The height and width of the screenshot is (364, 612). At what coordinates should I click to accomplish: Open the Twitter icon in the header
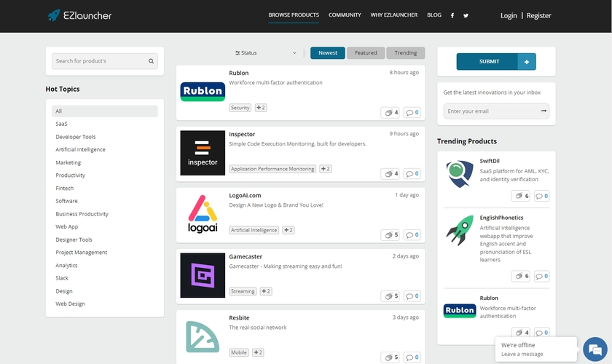coord(466,15)
